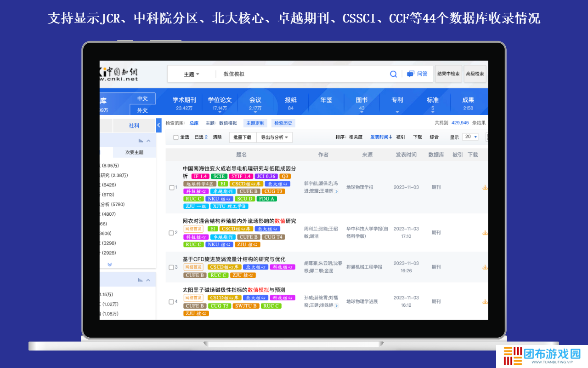Click the 结果中检索 button
The height and width of the screenshot is (368, 588).
click(448, 74)
